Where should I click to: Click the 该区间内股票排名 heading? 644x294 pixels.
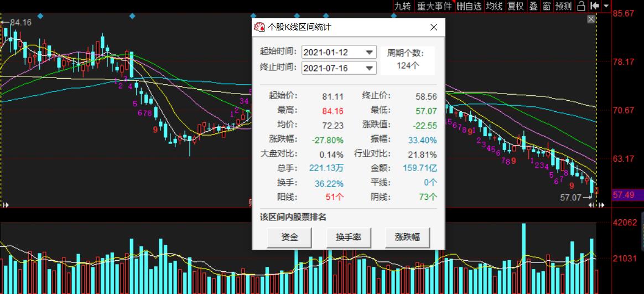point(293,217)
